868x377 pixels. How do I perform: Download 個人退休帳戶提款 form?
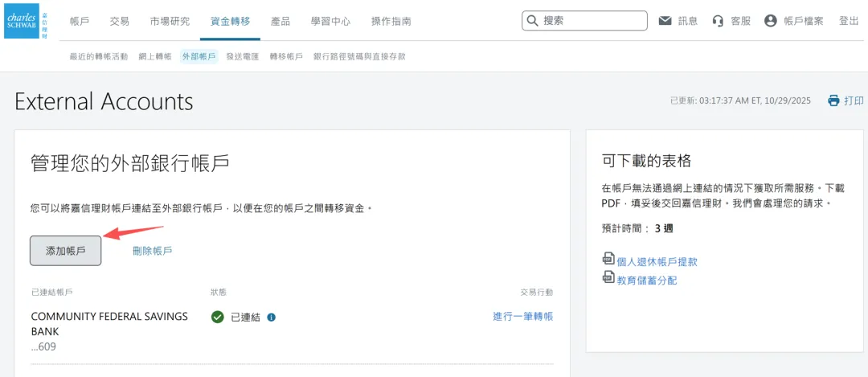click(x=657, y=262)
